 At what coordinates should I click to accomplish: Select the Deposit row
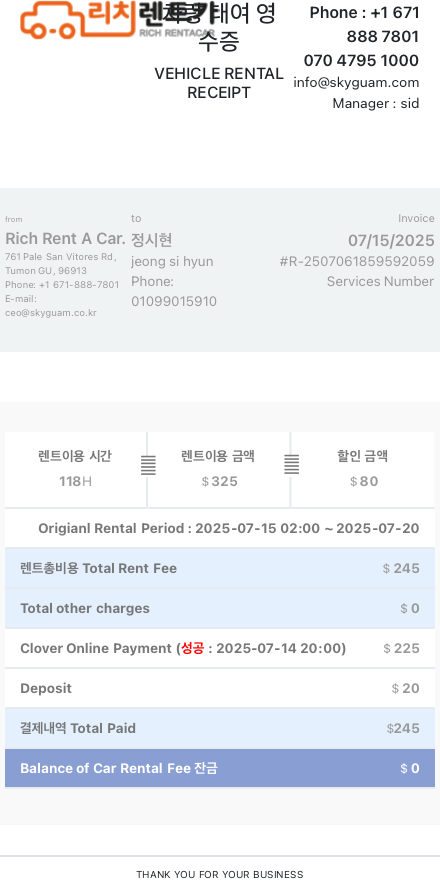pyautogui.click(x=220, y=688)
